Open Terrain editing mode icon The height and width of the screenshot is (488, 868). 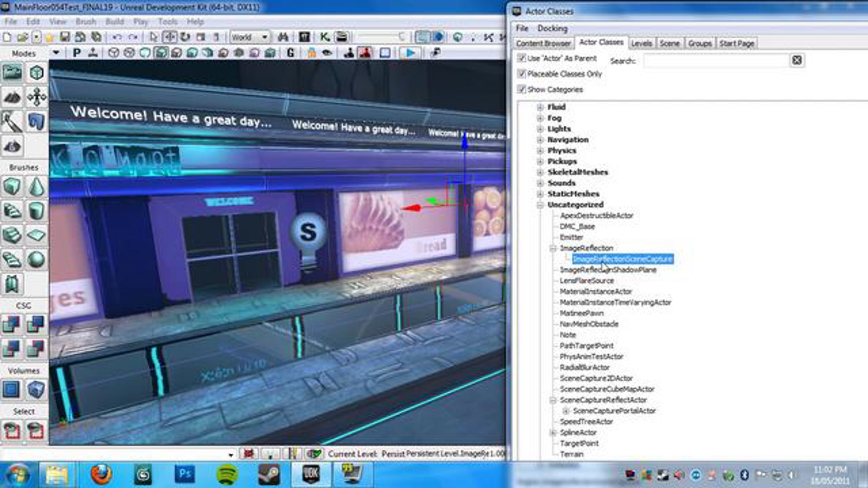coord(12,97)
